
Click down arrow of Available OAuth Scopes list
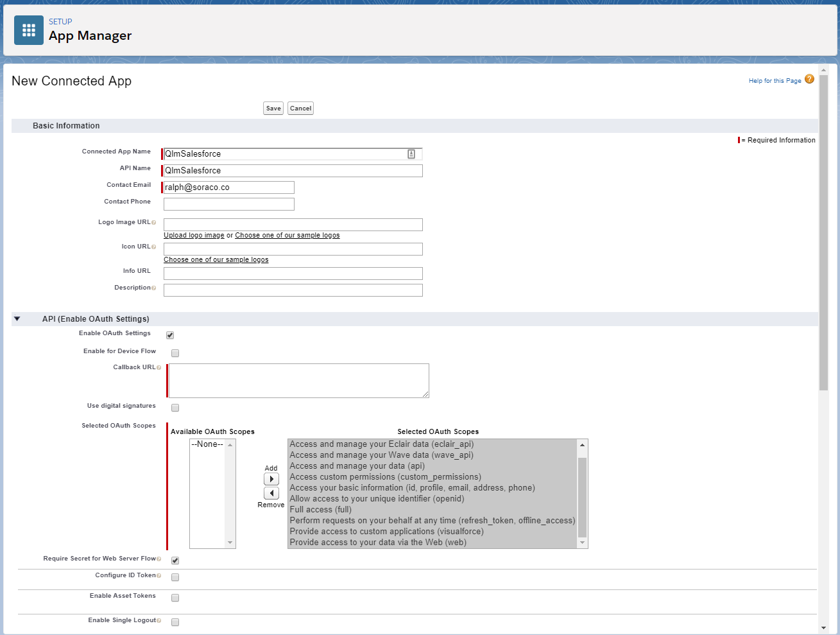click(x=230, y=543)
